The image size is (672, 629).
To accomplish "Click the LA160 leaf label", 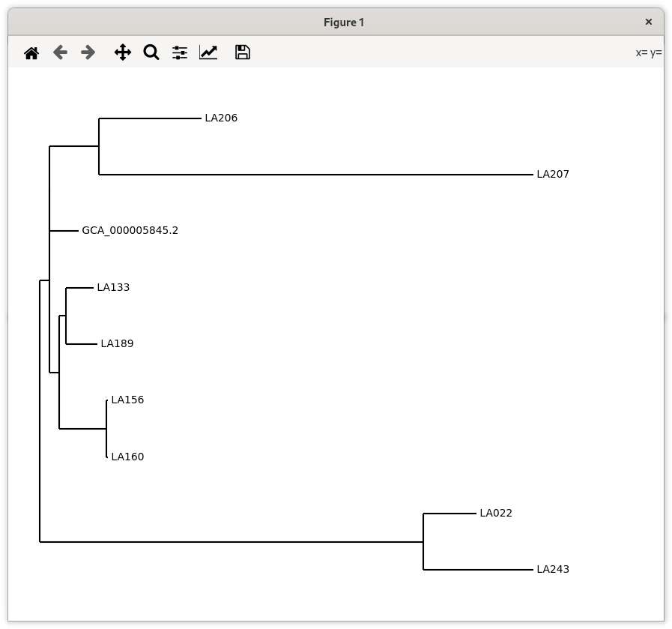I will tap(127, 457).
